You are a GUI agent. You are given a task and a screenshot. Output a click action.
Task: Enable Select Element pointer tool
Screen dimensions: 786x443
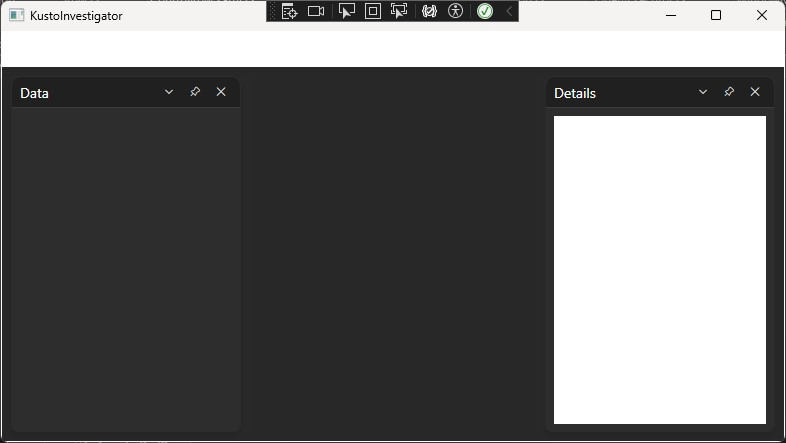click(x=346, y=11)
